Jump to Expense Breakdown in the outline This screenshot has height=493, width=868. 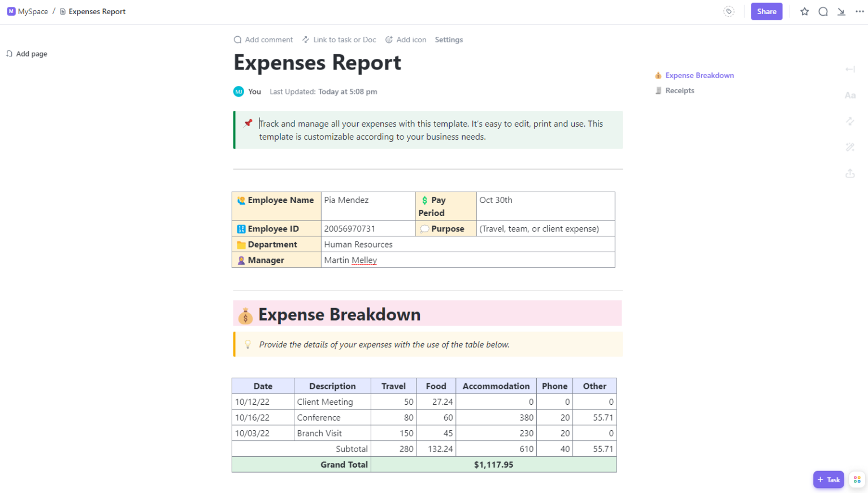(x=700, y=75)
